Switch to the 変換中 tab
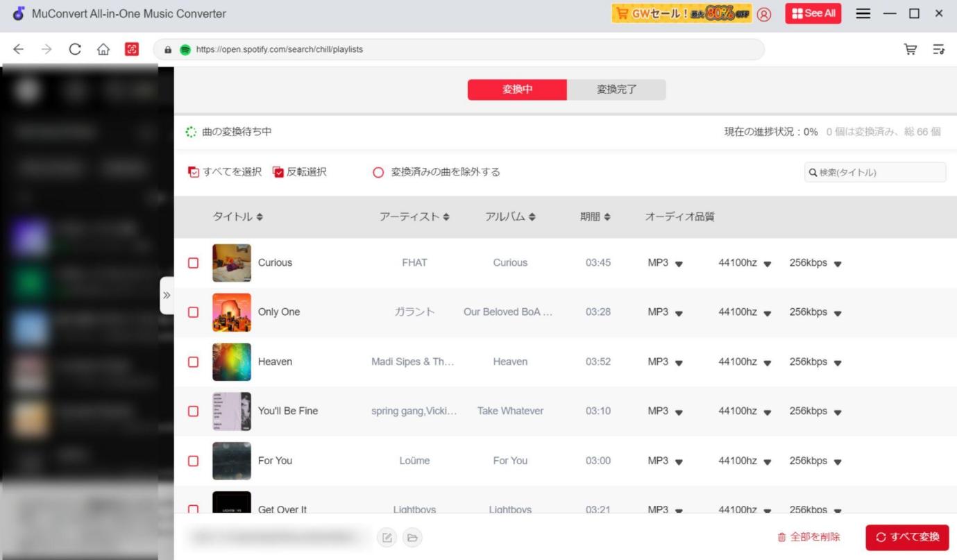Screen dimensions: 957x560 pyautogui.click(x=517, y=90)
